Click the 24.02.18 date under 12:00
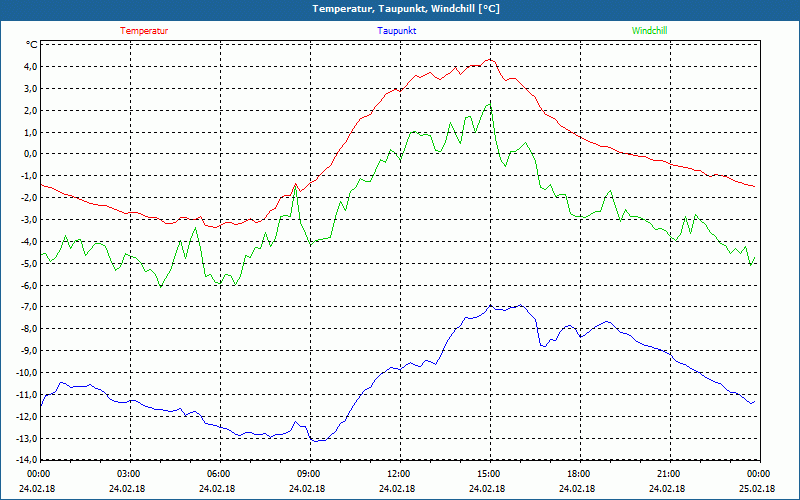 click(x=397, y=489)
